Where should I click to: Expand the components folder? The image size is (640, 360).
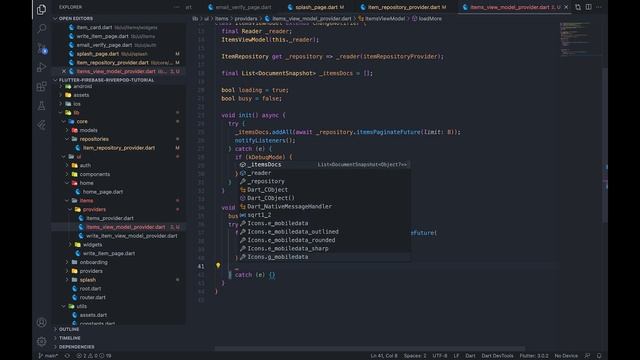pos(95,174)
